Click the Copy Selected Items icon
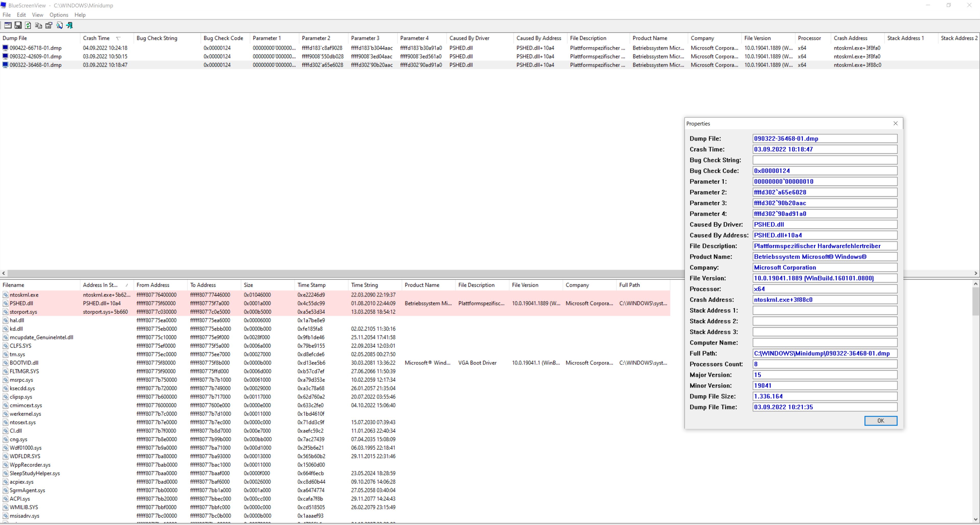The width and height of the screenshot is (980, 525). tap(38, 26)
